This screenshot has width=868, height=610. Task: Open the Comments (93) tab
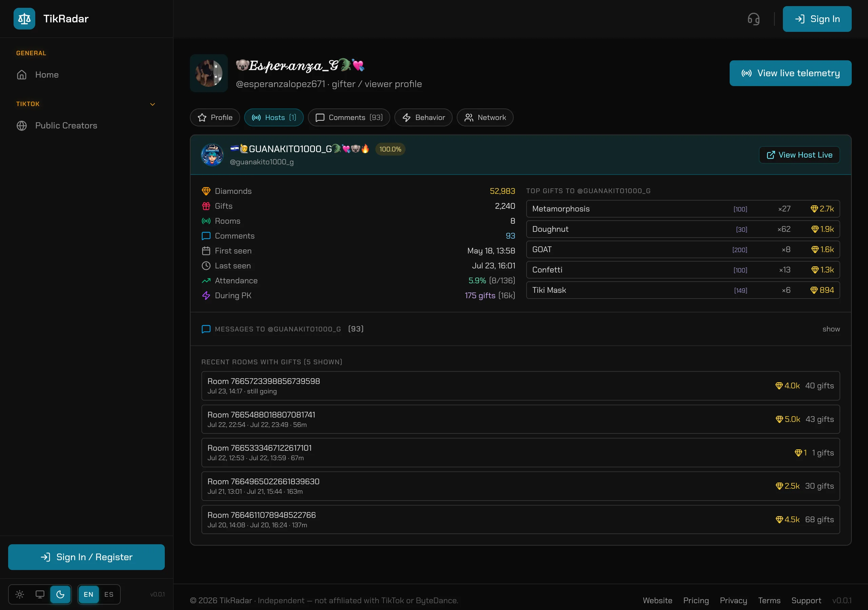click(349, 118)
